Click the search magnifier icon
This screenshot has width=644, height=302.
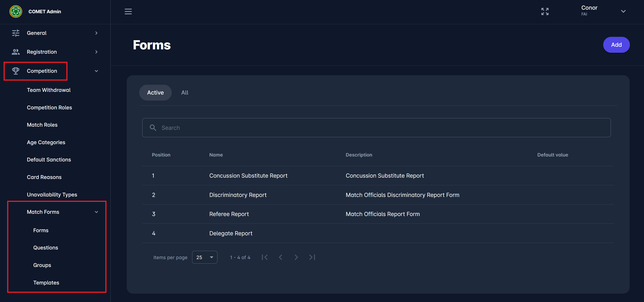153,128
